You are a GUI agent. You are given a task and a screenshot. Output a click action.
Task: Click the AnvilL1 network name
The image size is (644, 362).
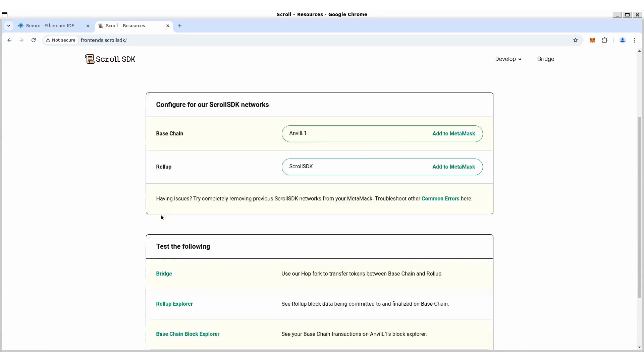click(298, 133)
